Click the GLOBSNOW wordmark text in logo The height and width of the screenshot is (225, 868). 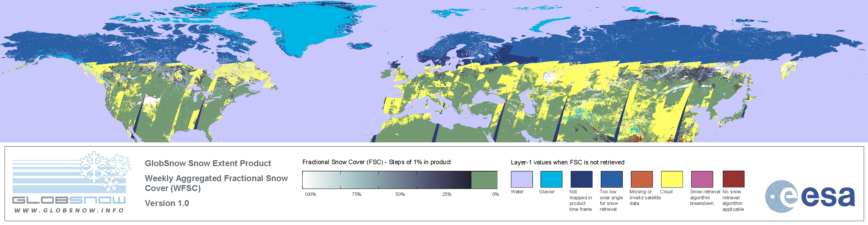pyautogui.click(x=69, y=200)
